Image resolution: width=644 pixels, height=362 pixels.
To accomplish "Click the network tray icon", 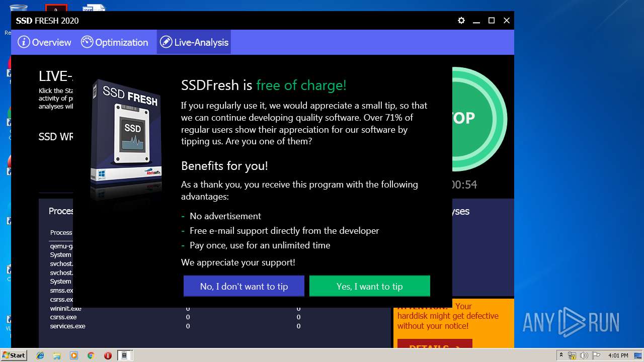I will [x=572, y=355].
